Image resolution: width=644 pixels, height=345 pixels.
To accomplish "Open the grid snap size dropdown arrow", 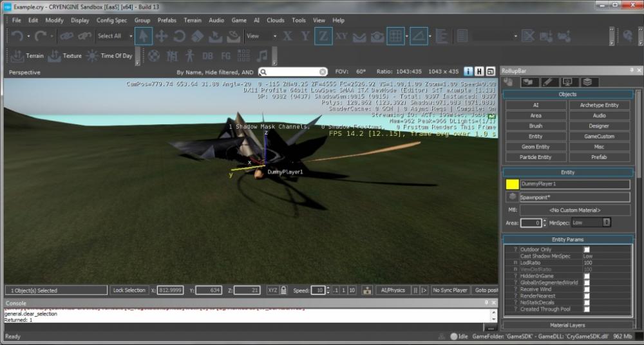I will tap(407, 36).
